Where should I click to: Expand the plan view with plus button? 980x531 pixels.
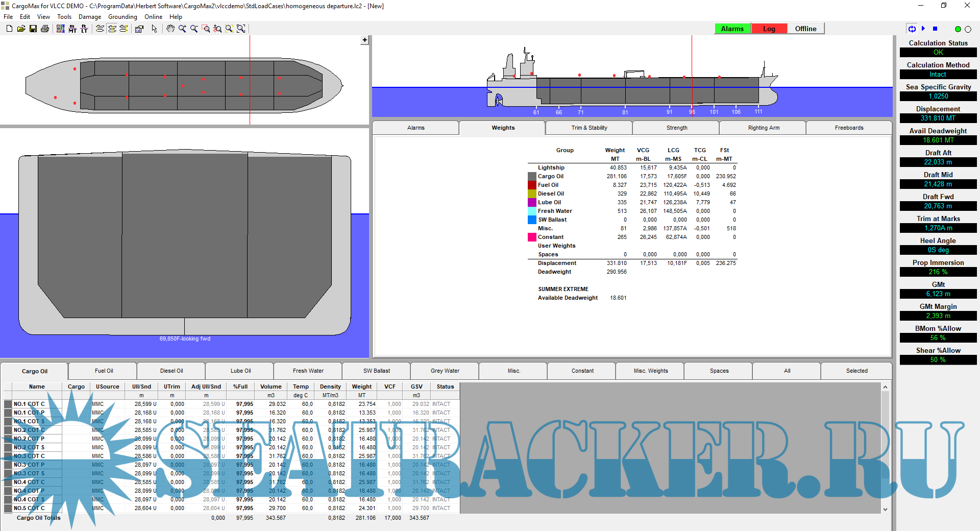coord(364,40)
